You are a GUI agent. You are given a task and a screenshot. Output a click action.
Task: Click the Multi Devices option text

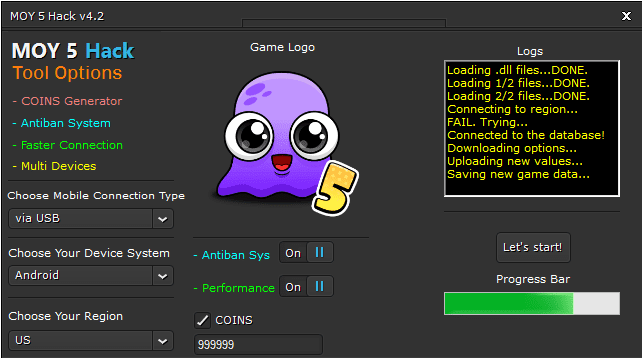point(54,166)
